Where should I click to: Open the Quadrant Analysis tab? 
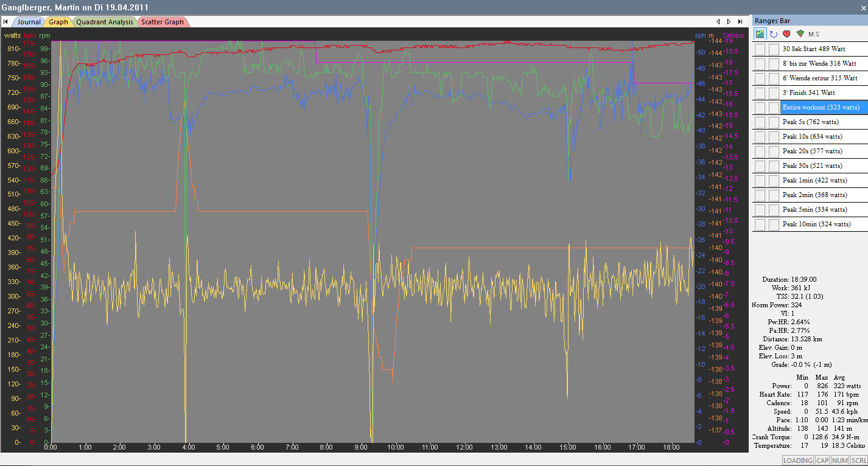click(104, 22)
